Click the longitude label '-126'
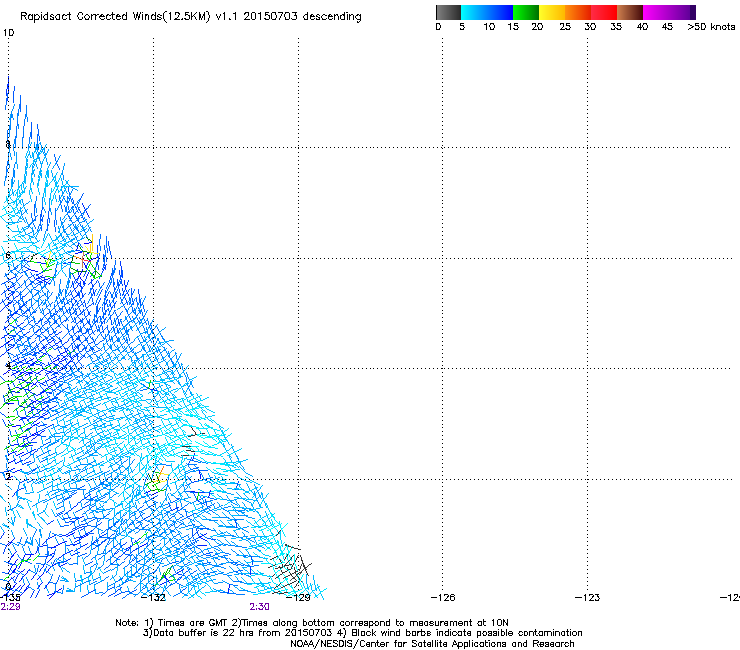 [443, 598]
